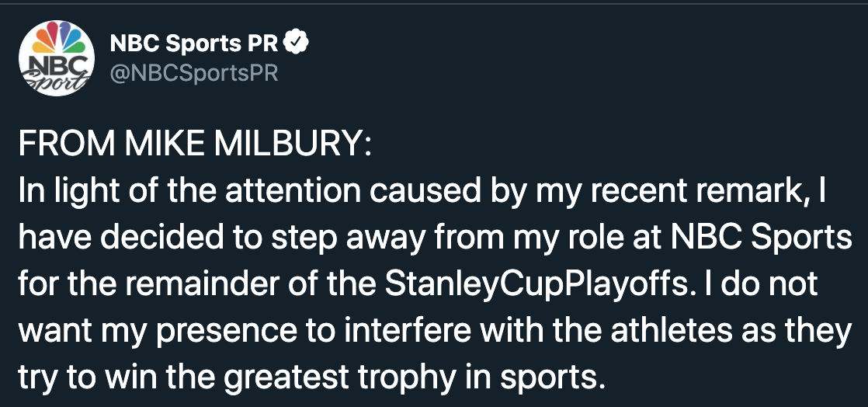The height and width of the screenshot is (407, 868).
Task: Click the verified checkmark badge
Action: (x=296, y=43)
